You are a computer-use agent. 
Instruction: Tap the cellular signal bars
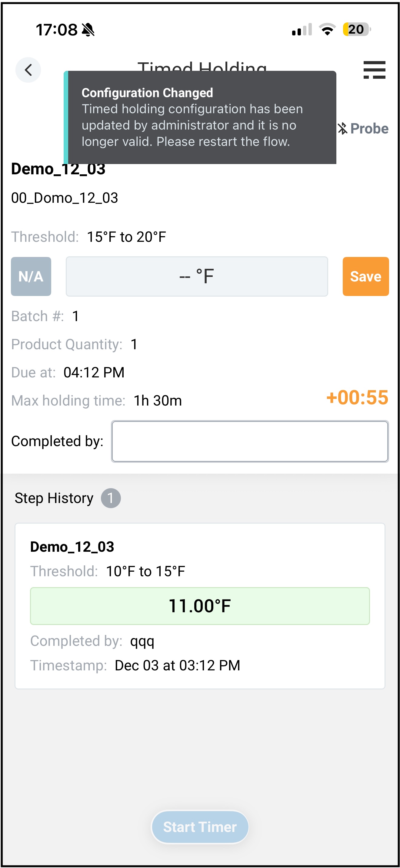(302, 30)
